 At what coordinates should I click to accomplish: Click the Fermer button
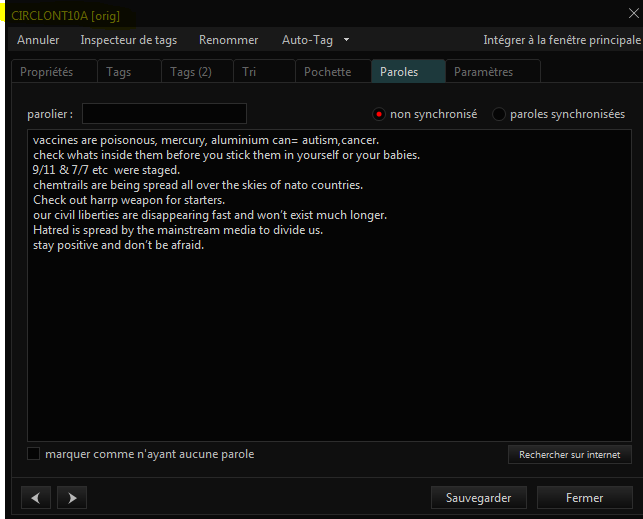585,498
